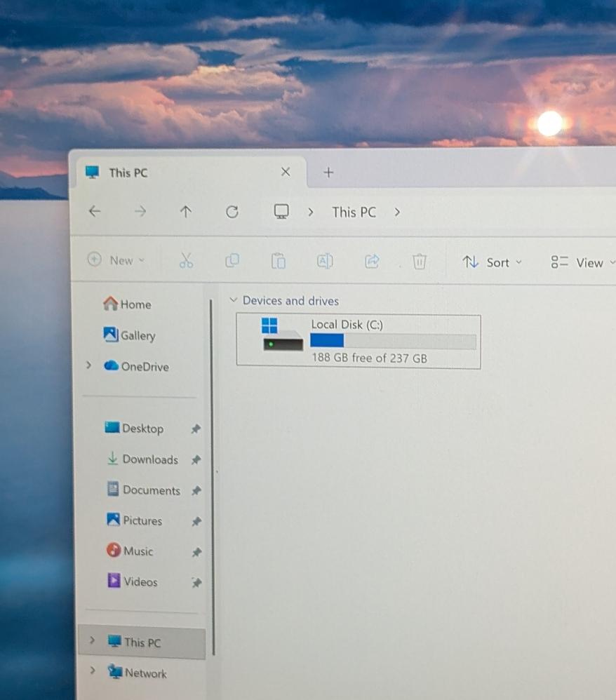Open Downloads folder in sidebar
The image size is (616, 700).
point(149,459)
